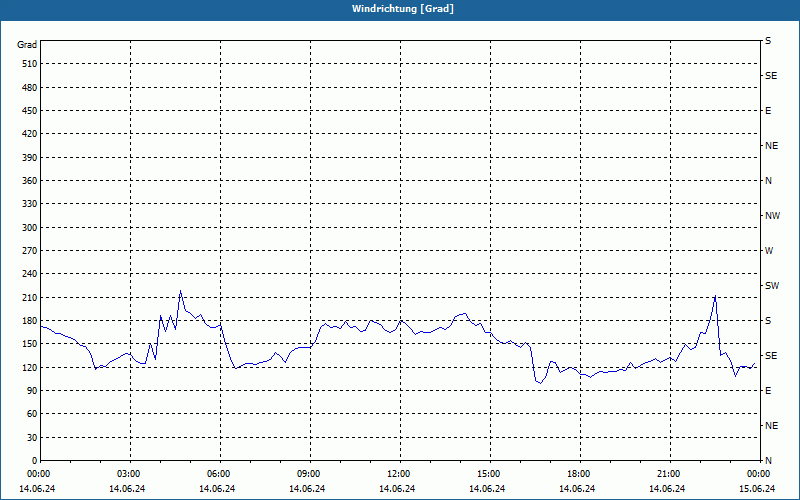Click compass label 'N' level with 360

click(x=769, y=181)
